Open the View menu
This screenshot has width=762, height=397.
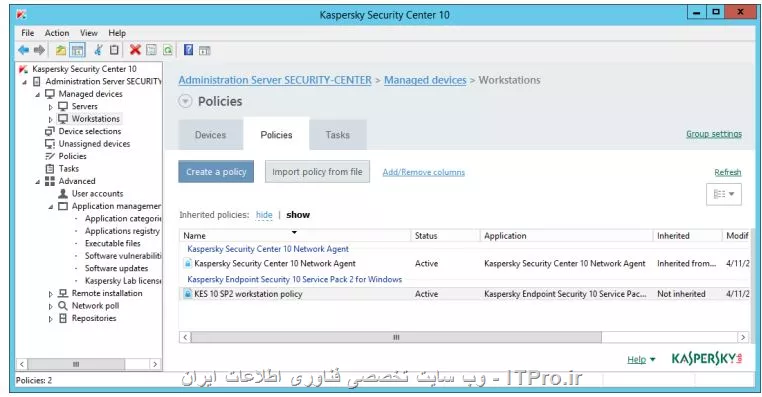pyautogui.click(x=88, y=33)
